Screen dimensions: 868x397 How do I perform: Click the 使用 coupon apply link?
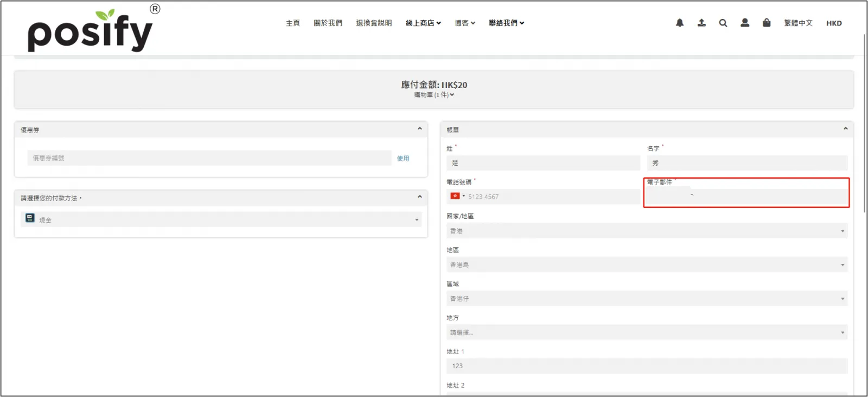(403, 159)
